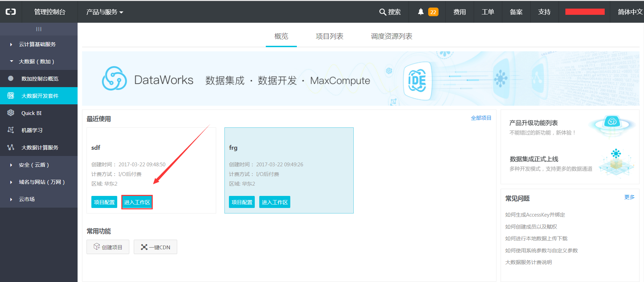Expand 云市场 section arrow
Image resolution: width=644 pixels, height=282 pixels.
pyautogui.click(x=11, y=199)
